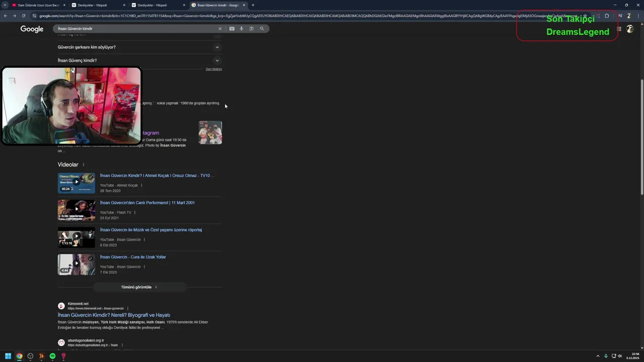Open options for ubuntugonulluleri.org.tr result
The width and height of the screenshot is (644, 362).
pyautogui.click(x=122, y=345)
